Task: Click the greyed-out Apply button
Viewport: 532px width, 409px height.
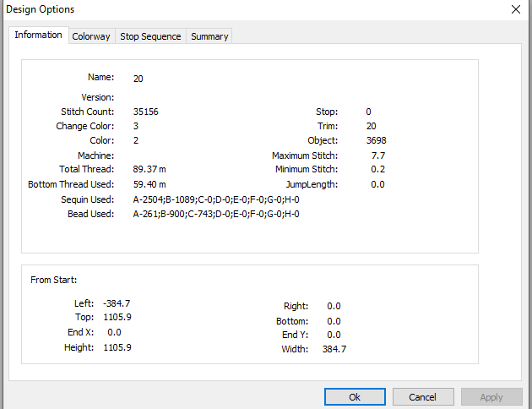Action: click(491, 397)
